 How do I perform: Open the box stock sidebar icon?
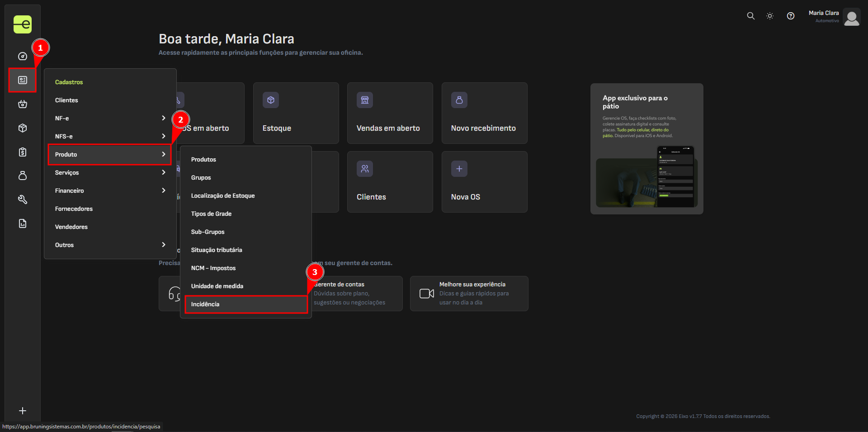point(23,128)
